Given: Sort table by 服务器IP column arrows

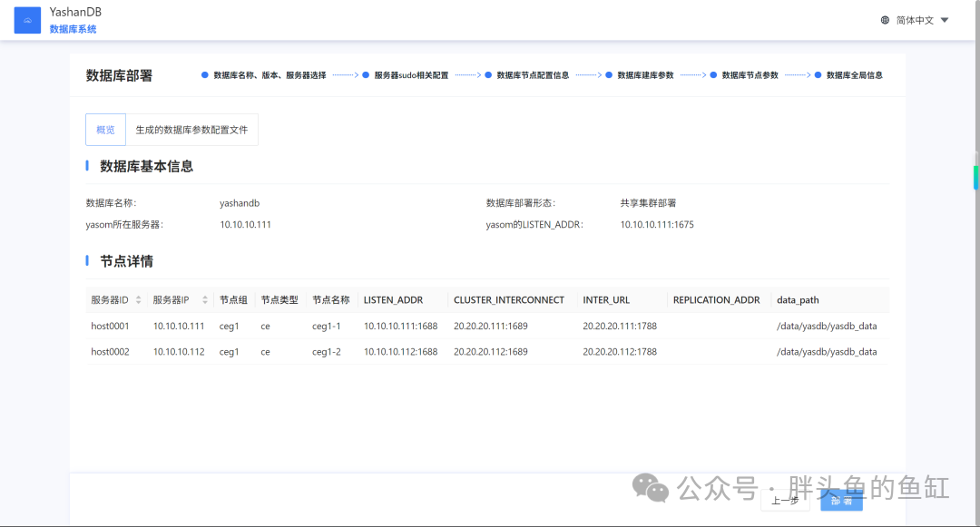Looking at the screenshot, I should (205, 299).
